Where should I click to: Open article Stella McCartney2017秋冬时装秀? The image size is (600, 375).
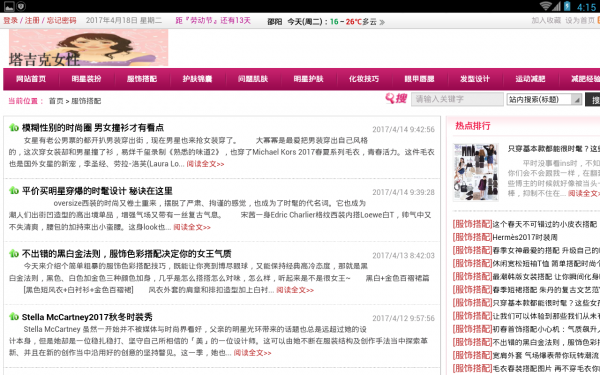tap(87, 317)
